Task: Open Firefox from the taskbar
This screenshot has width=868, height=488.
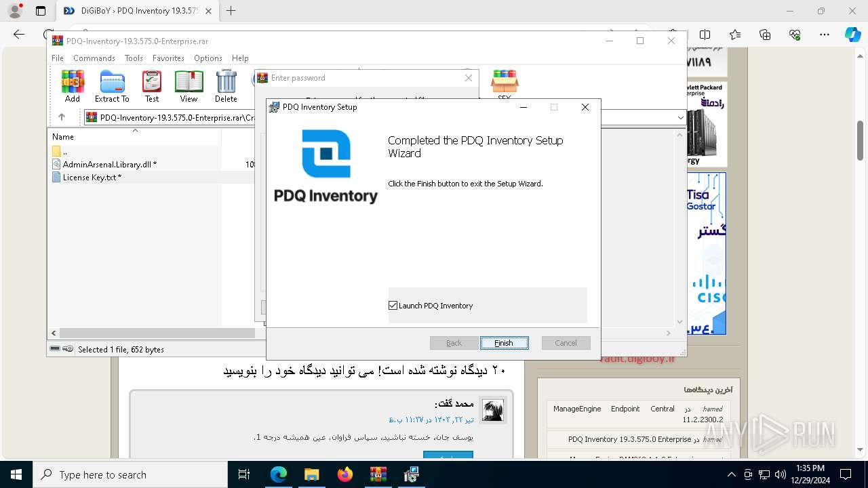Action: tap(345, 474)
